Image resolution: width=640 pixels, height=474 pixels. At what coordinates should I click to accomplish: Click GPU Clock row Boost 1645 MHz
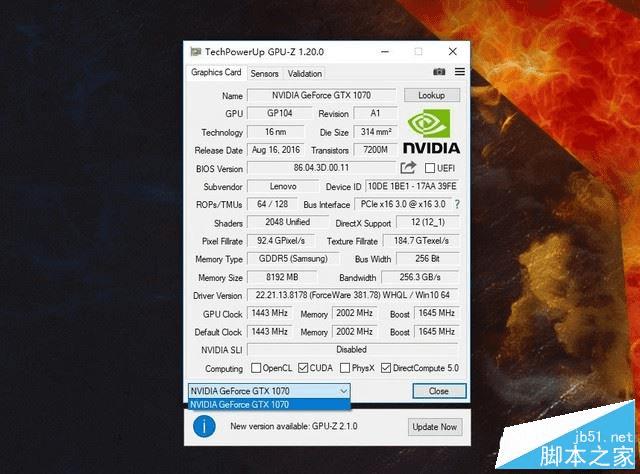(437, 313)
